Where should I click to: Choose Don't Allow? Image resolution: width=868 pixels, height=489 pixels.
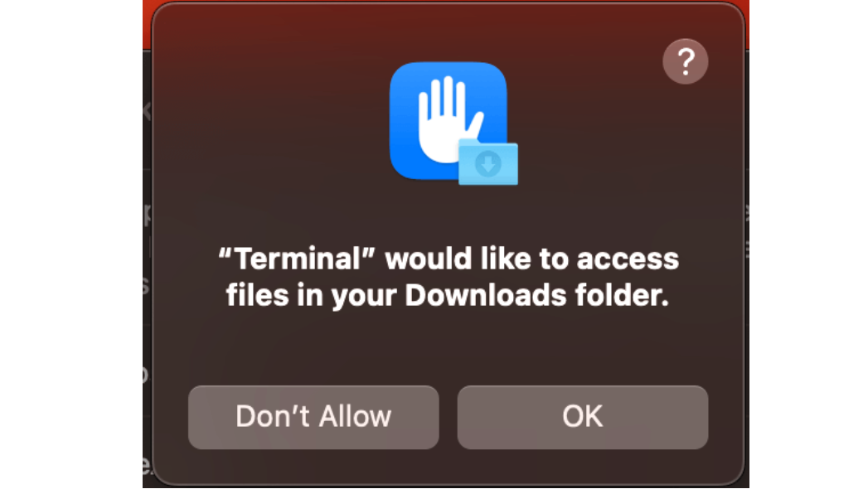tap(313, 416)
